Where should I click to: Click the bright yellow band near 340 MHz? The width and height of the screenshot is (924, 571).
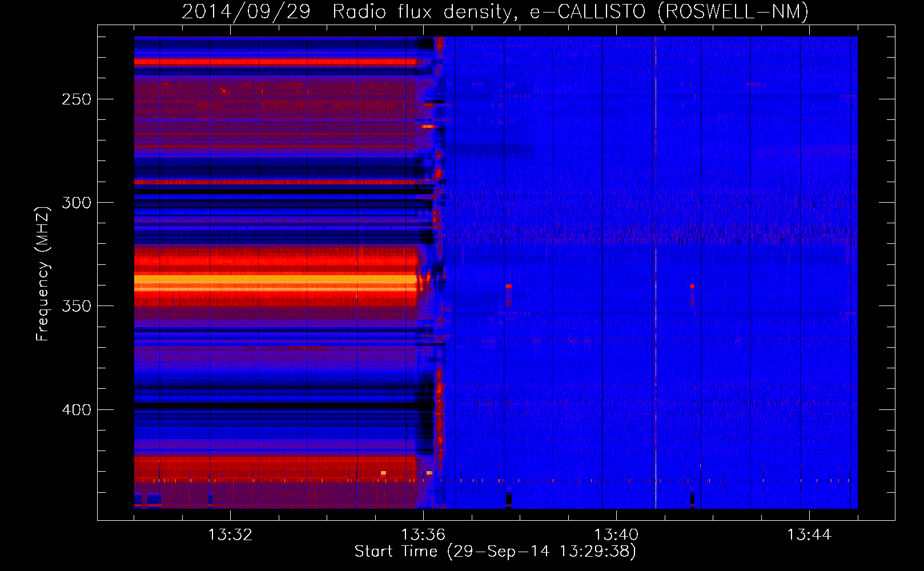pos(275,283)
